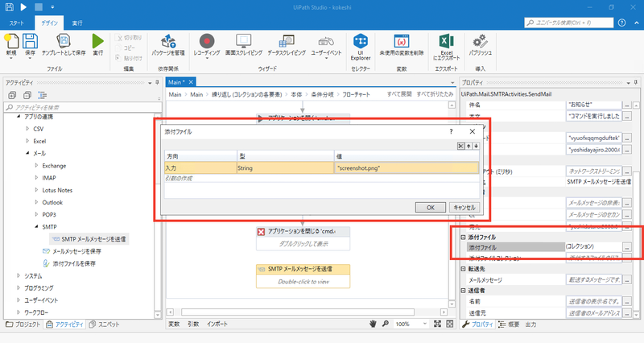The height and width of the screenshot is (343, 644).
Task: Expand the システム tree node
Action: (19, 275)
